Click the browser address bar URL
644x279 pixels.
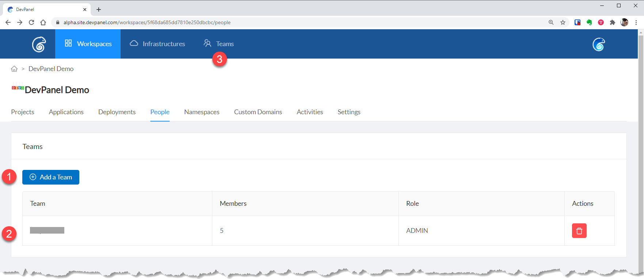point(147,22)
